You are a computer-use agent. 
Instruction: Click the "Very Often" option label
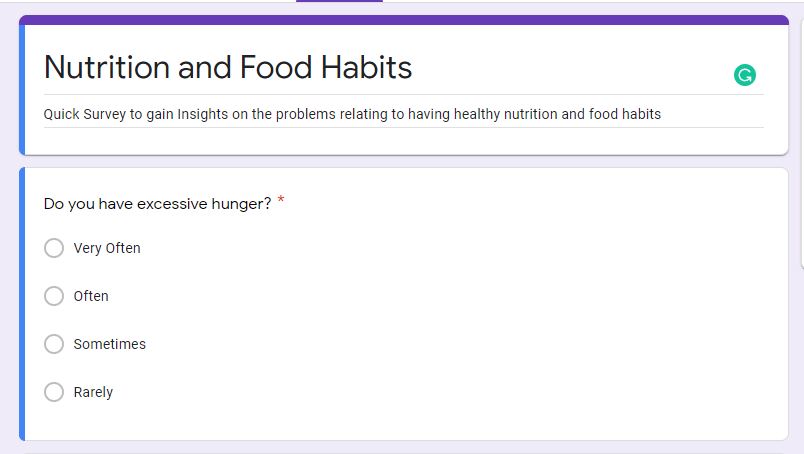point(107,248)
